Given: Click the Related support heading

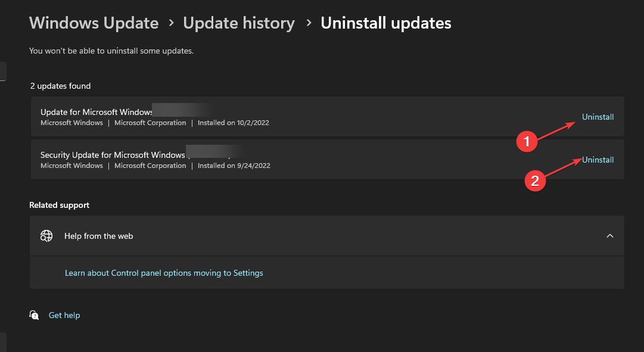Looking at the screenshot, I should click(59, 205).
